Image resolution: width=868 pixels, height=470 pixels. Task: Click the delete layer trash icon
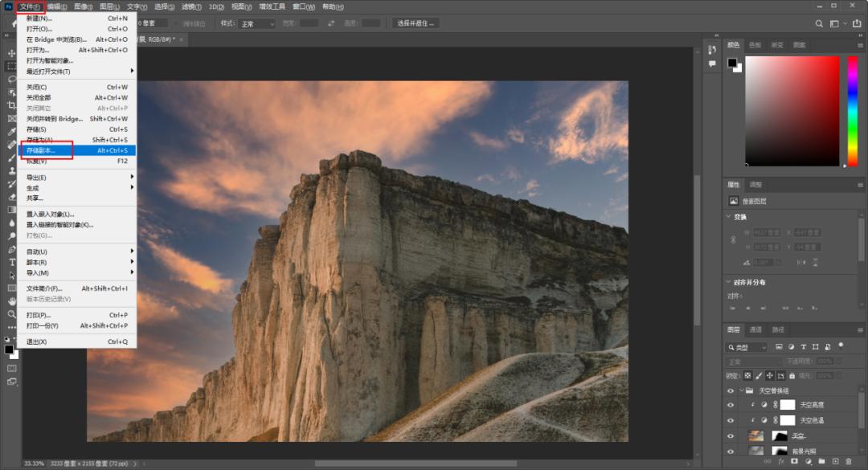click(x=848, y=461)
